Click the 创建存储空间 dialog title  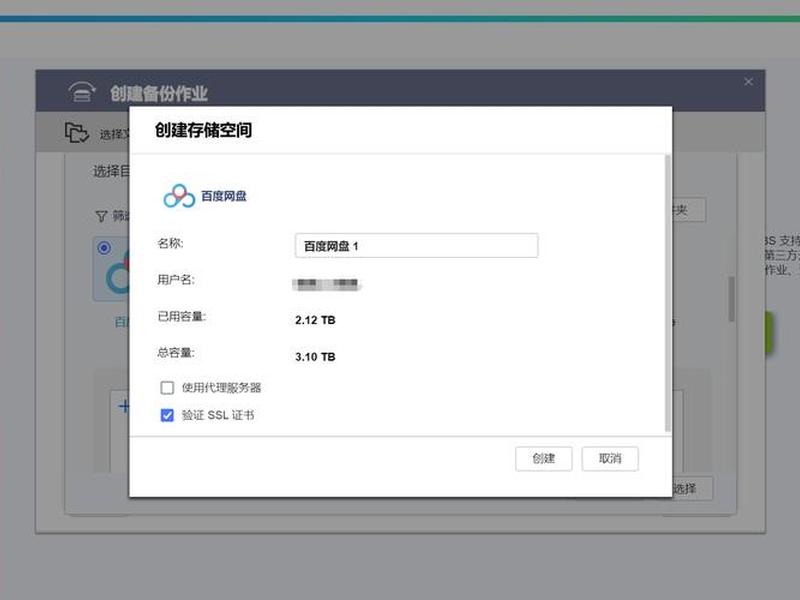point(204,130)
